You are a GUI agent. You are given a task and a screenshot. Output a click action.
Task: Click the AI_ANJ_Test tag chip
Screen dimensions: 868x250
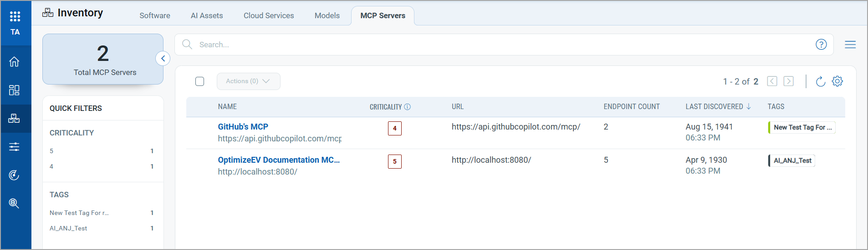[x=792, y=160]
